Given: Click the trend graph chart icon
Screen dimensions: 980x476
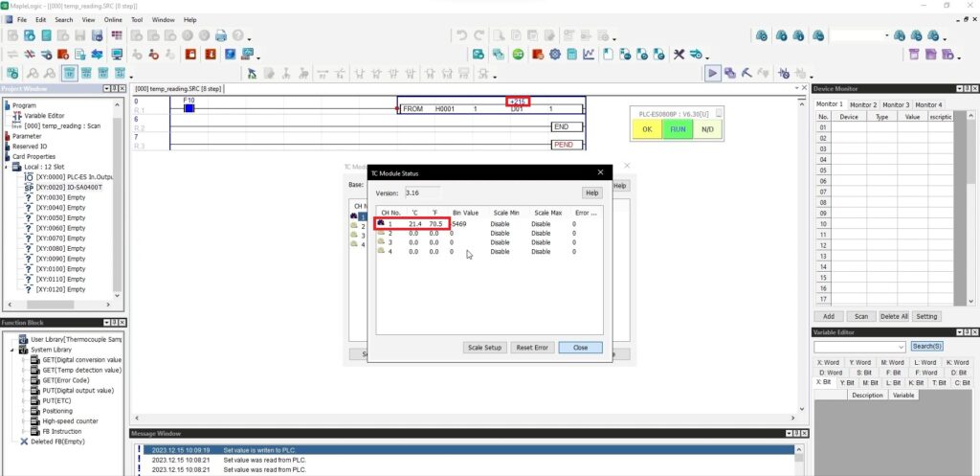Looking at the screenshot, I should coord(589,55).
